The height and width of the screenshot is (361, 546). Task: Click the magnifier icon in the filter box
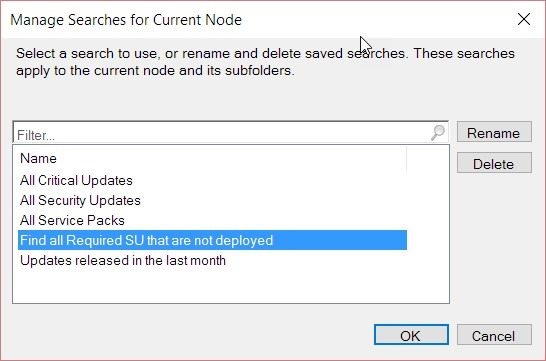[438, 132]
